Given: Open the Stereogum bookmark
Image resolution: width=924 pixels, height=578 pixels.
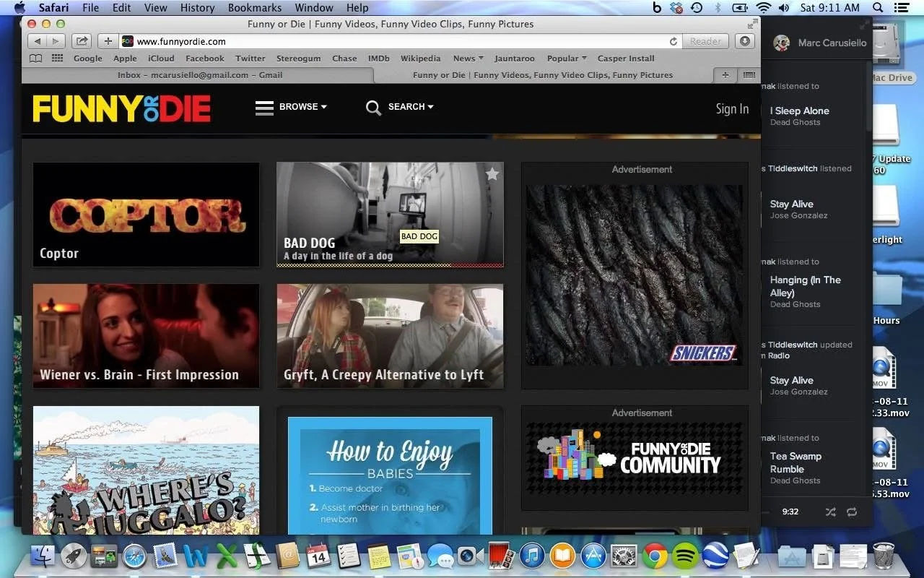Looking at the screenshot, I should pyautogui.click(x=298, y=59).
